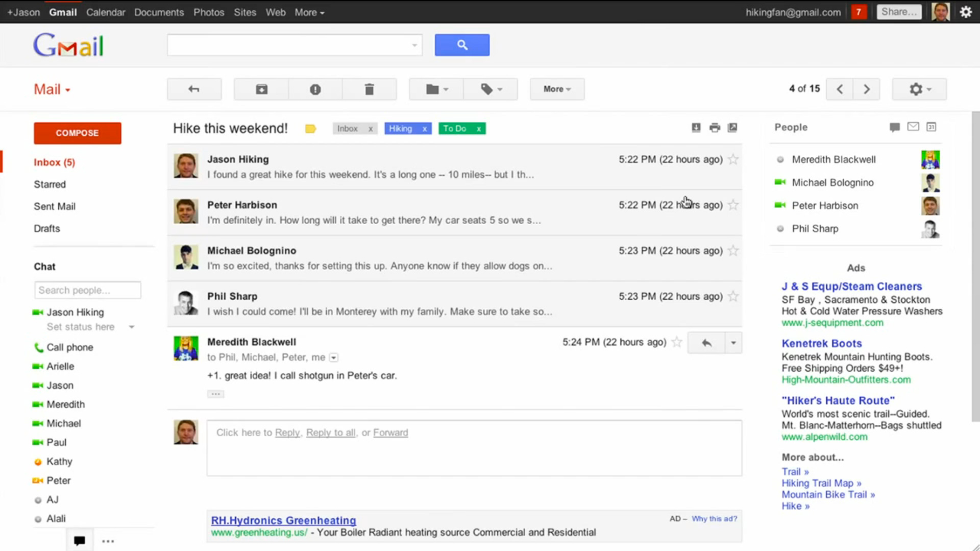Open Calendar from top navigation bar
The image size is (980, 551).
tap(105, 12)
